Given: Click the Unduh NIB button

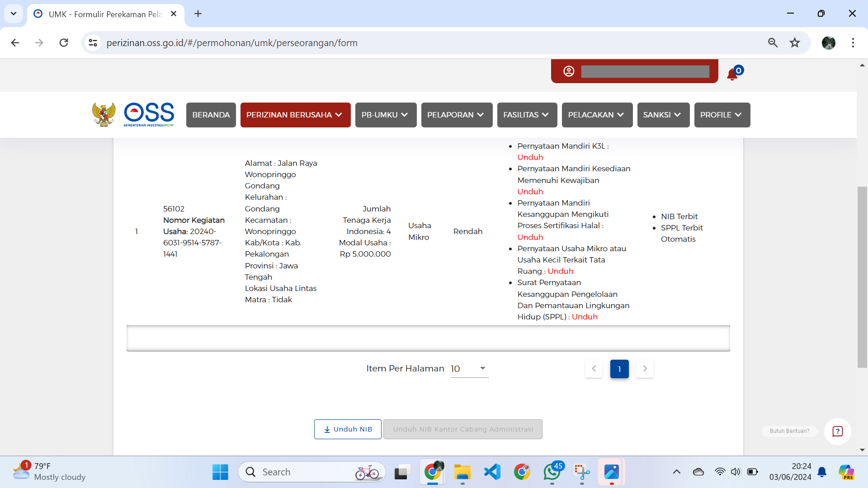Looking at the screenshot, I should 348,429.
